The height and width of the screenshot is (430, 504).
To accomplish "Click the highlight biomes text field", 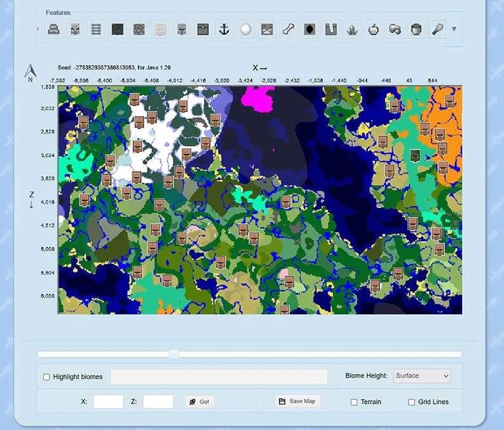I will pos(219,377).
